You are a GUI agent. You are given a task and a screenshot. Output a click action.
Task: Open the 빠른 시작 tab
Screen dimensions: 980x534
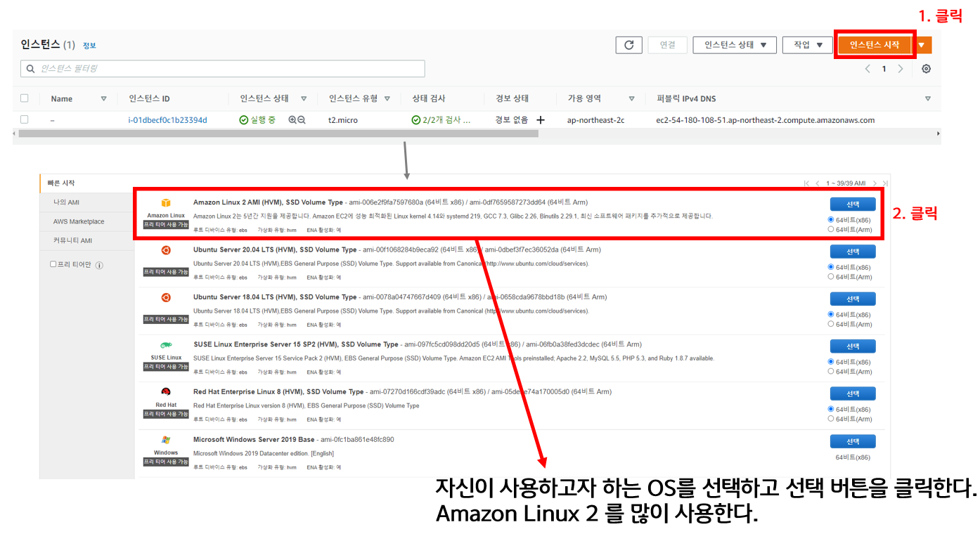coord(86,183)
